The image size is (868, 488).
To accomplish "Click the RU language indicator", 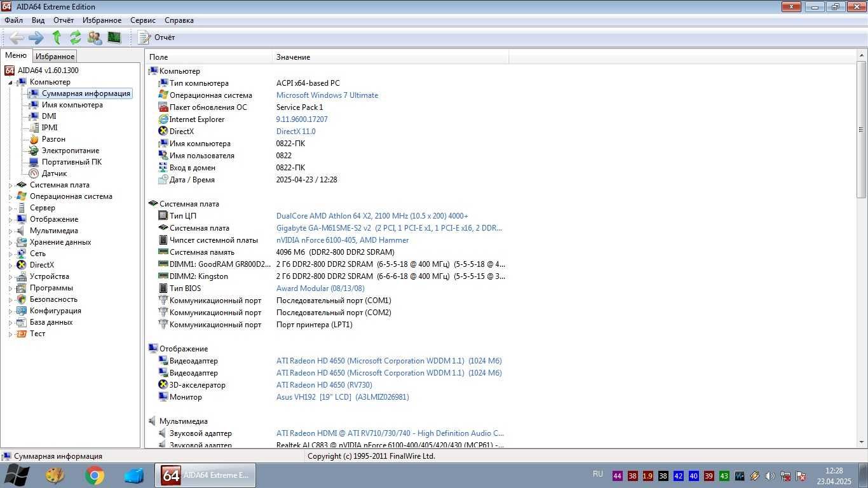I will pos(597,474).
